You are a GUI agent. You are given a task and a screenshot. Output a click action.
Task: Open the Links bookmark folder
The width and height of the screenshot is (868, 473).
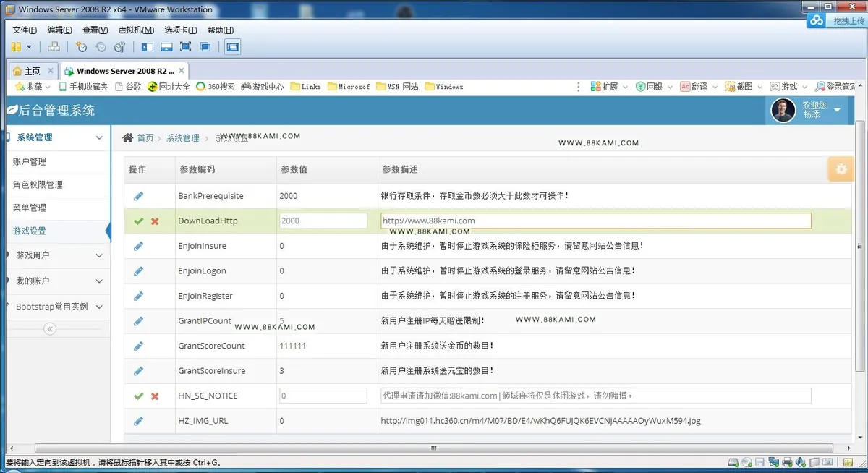(305, 87)
